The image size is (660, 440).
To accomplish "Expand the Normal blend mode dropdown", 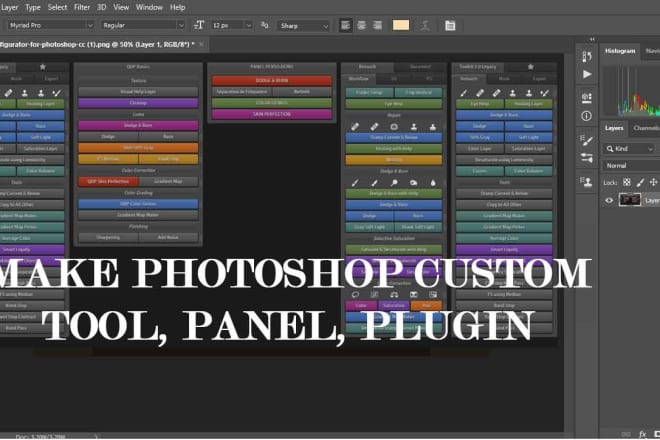I will [x=631, y=165].
